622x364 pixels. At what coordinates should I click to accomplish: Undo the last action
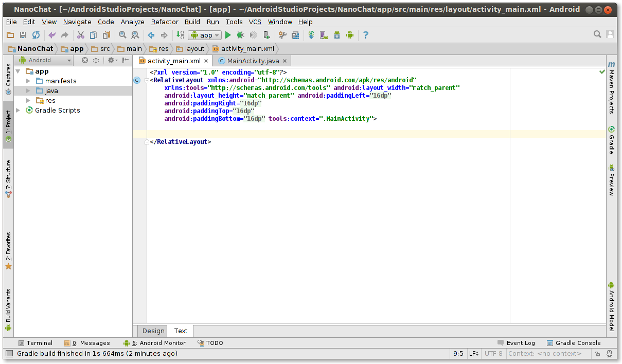coord(51,35)
